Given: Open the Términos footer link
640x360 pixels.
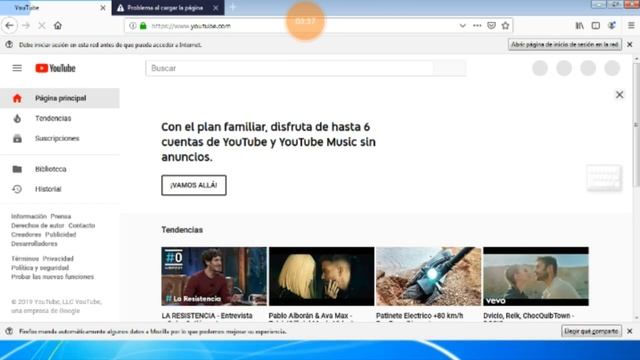Looking at the screenshot, I should click(x=25, y=259).
